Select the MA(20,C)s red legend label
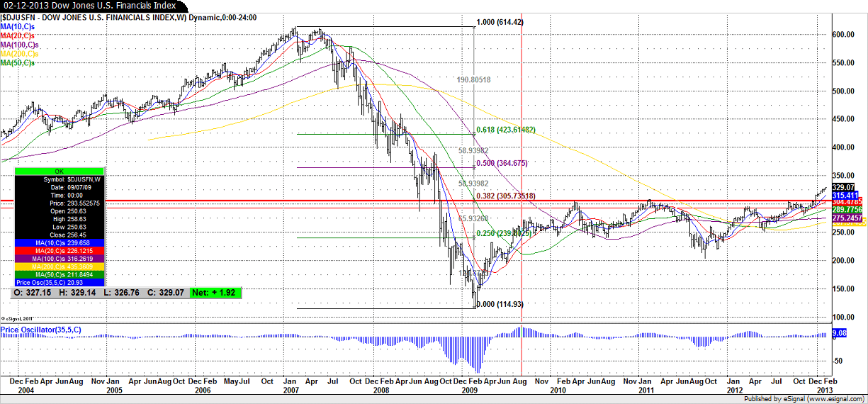This screenshot has width=868, height=404. coord(17,35)
